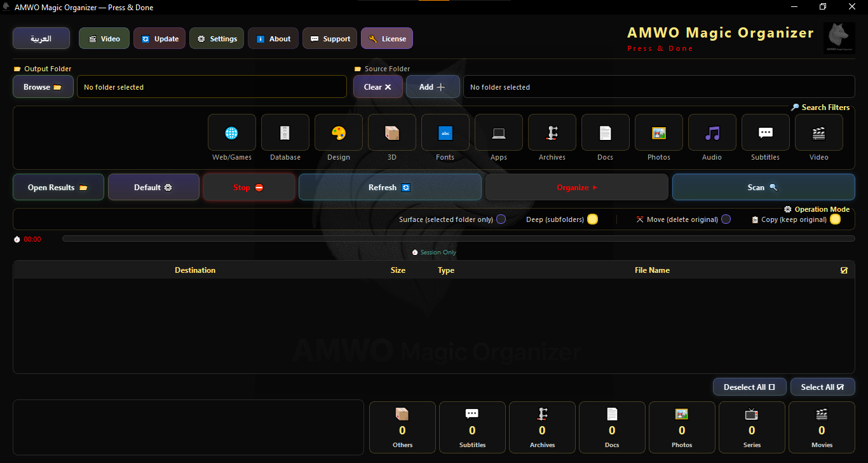Select the Video filter icon
The width and height of the screenshot is (868, 463).
click(819, 133)
